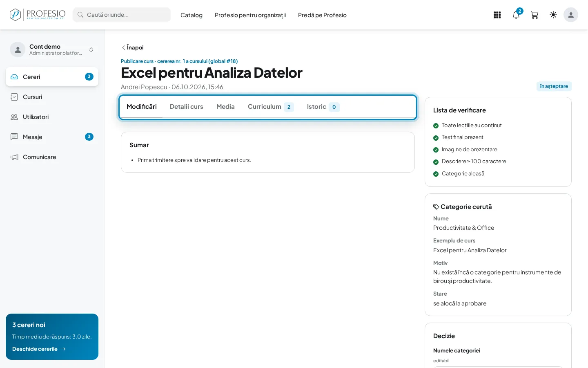Open Catalog in top navigation
588x368 pixels.
(x=192, y=15)
